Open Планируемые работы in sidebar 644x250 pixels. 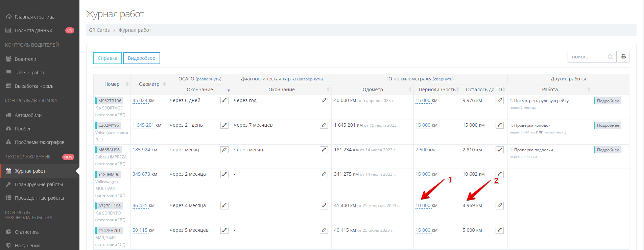[x=39, y=184]
